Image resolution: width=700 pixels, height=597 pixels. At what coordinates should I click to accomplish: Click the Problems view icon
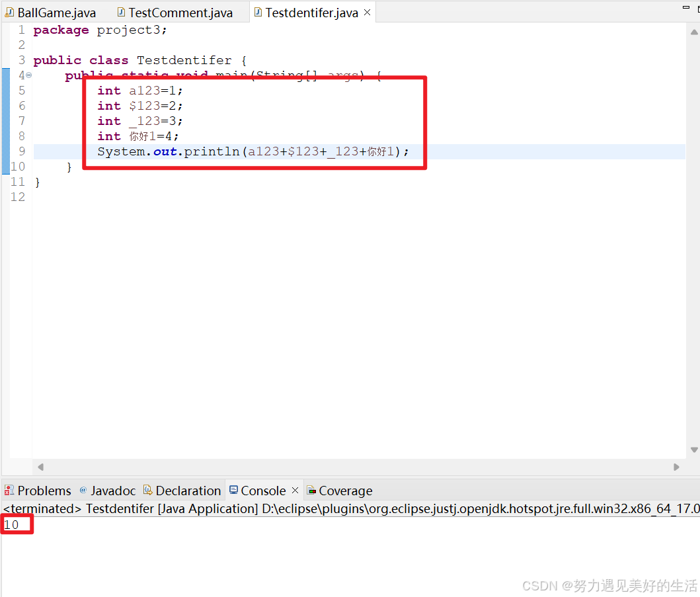tap(9, 491)
